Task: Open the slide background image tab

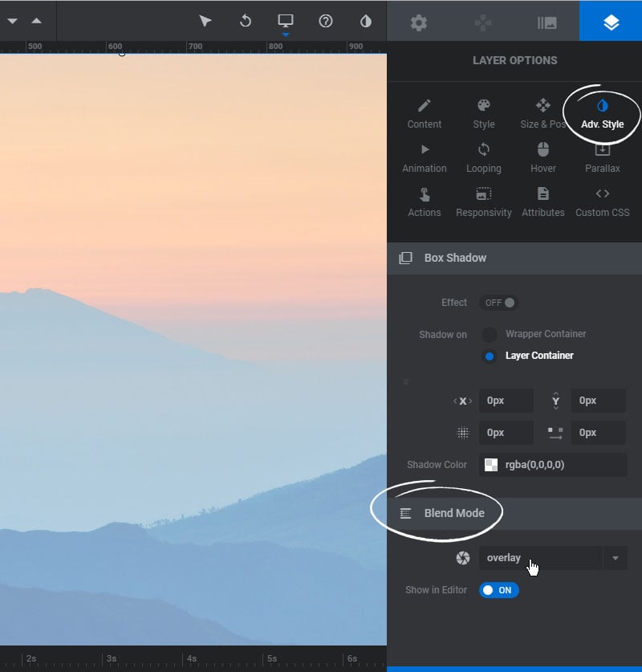Action: click(x=547, y=22)
